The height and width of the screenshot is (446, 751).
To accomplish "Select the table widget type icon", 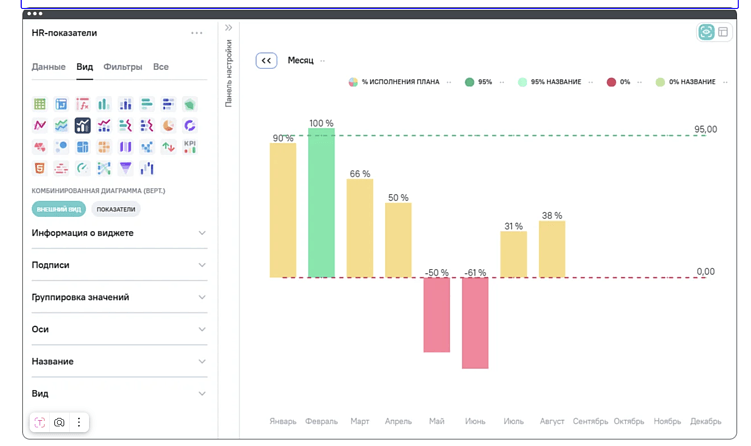I will [40, 104].
